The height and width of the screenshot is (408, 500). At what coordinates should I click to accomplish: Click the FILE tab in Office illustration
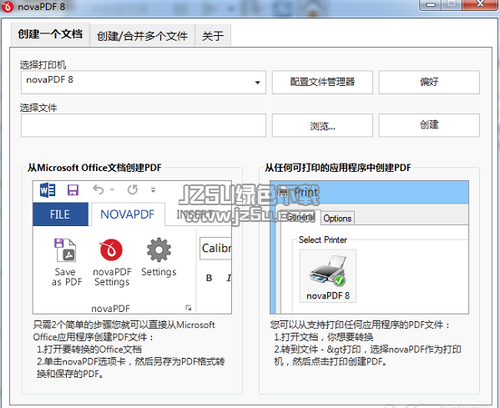(60, 214)
